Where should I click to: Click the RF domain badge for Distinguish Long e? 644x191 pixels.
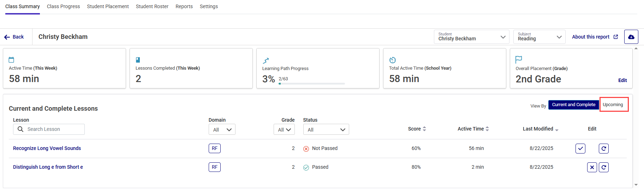pyautogui.click(x=214, y=167)
